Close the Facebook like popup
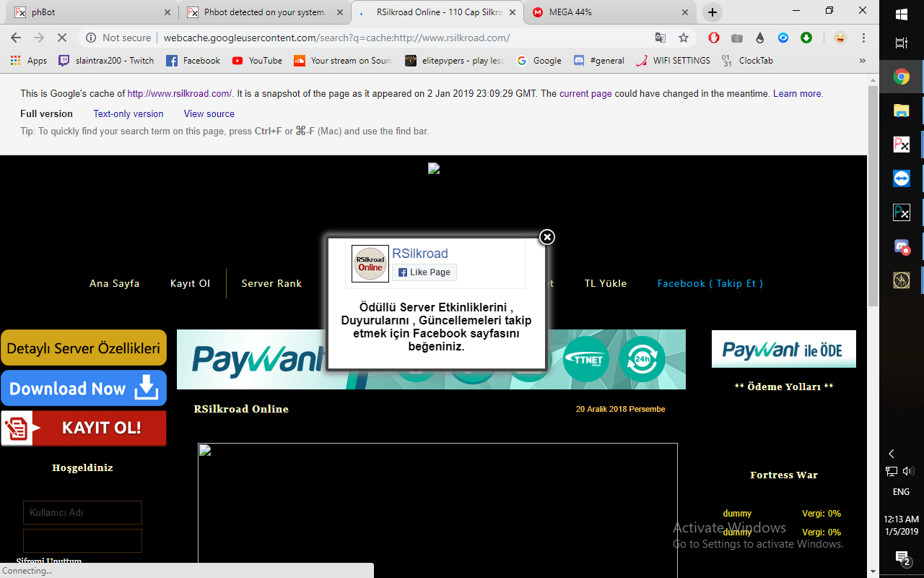The image size is (924, 578). click(x=547, y=237)
